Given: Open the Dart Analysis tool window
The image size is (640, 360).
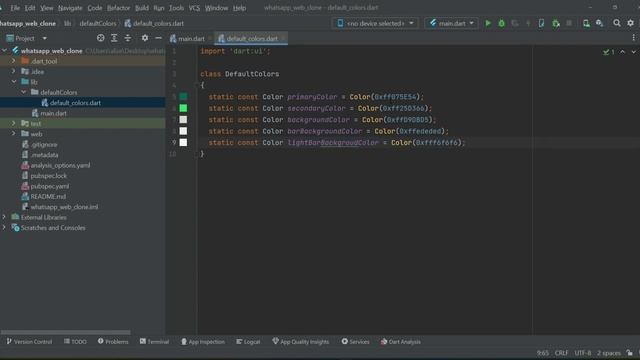Looking at the screenshot, I should [x=400, y=342].
